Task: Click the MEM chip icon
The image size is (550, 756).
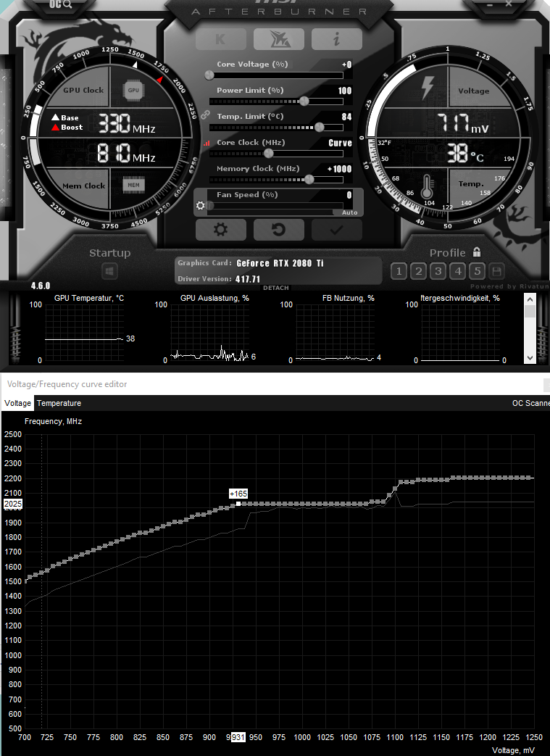Action: point(133,185)
